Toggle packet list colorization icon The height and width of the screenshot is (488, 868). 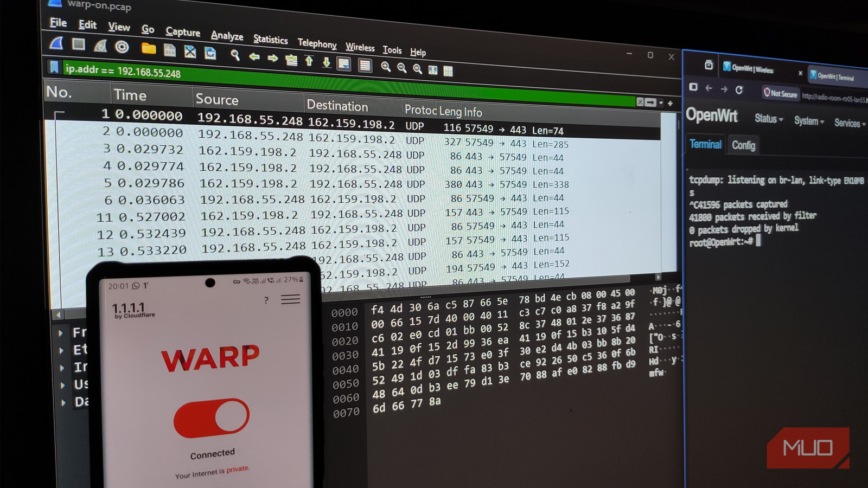click(x=365, y=66)
